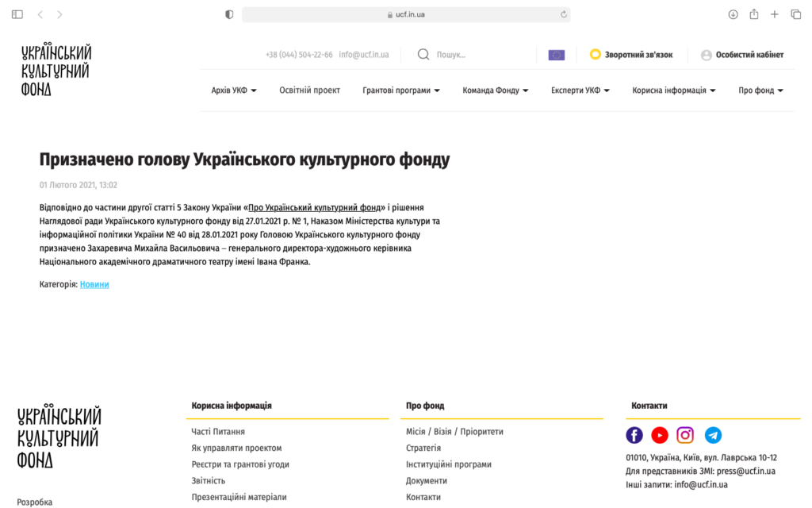The image size is (812, 508).
Task: Open a new tab with the plus icon
Action: 775,14
